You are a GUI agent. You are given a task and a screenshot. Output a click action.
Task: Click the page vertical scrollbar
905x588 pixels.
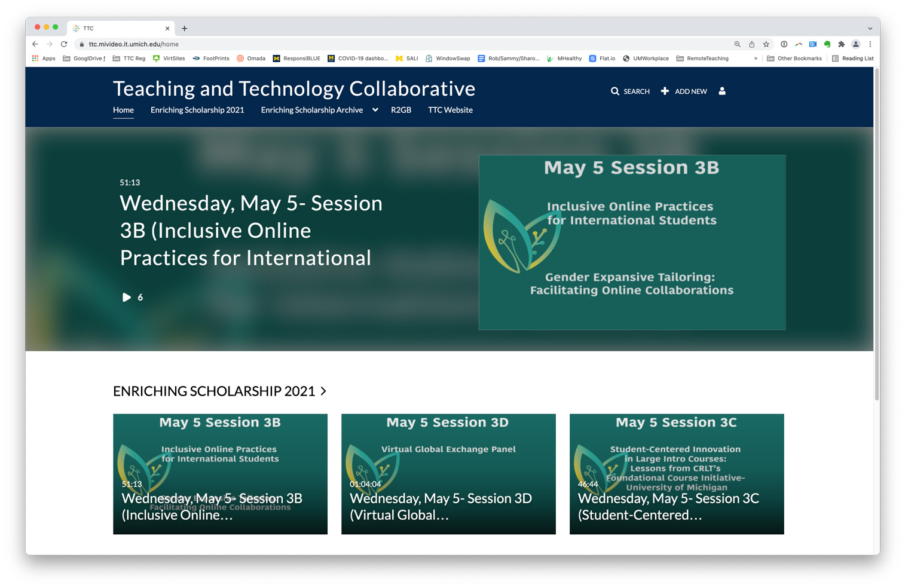[x=876, y=235]
